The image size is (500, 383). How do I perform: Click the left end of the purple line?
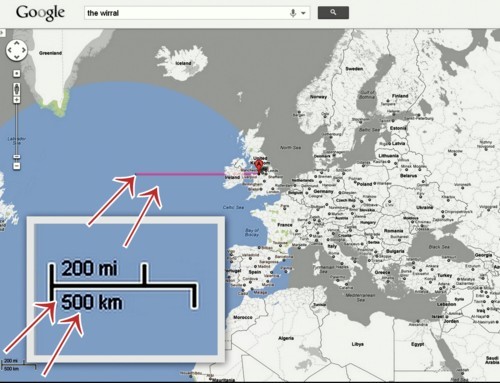tap(136, 174)
